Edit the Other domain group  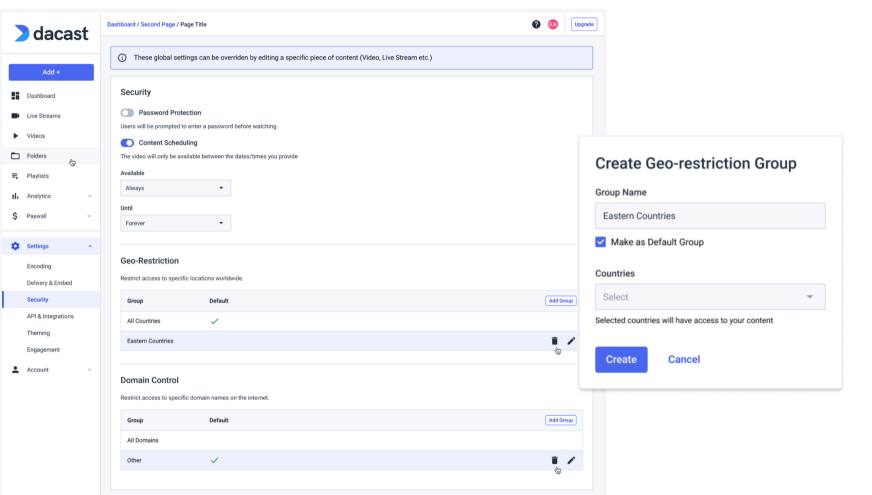[571, 461]
